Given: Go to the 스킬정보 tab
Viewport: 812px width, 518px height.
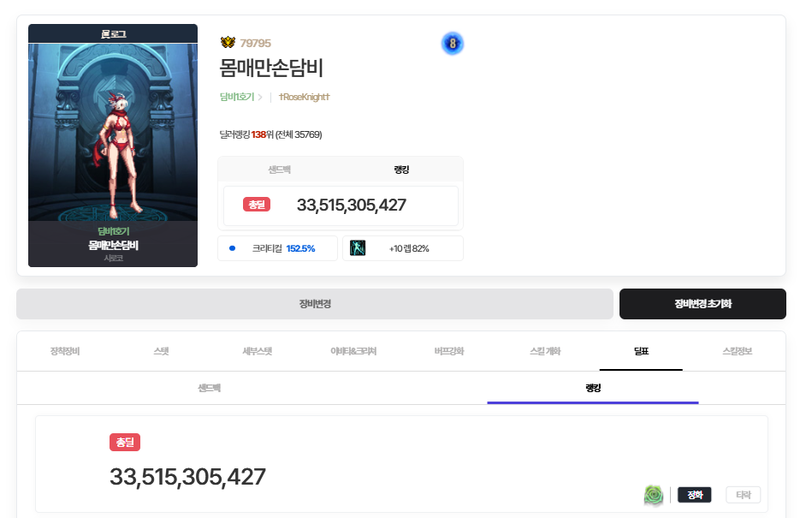Looking at the screenshot, I should click(x=737, y=351).
